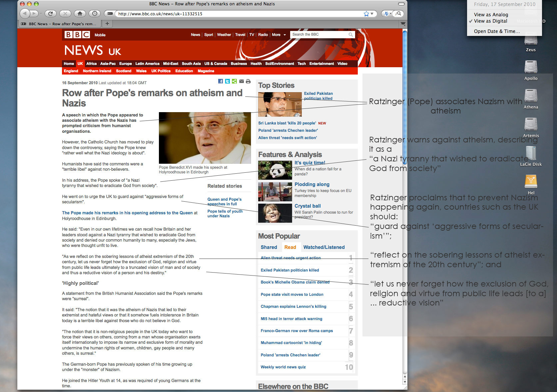Click the BBC site favicon in the address bar

tap(110, 14)
